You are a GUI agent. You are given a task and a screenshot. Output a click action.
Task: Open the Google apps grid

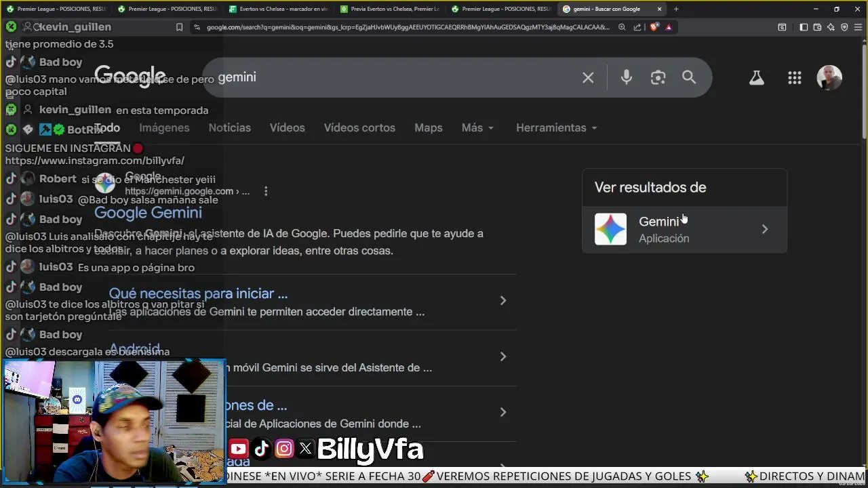[795, 77]
